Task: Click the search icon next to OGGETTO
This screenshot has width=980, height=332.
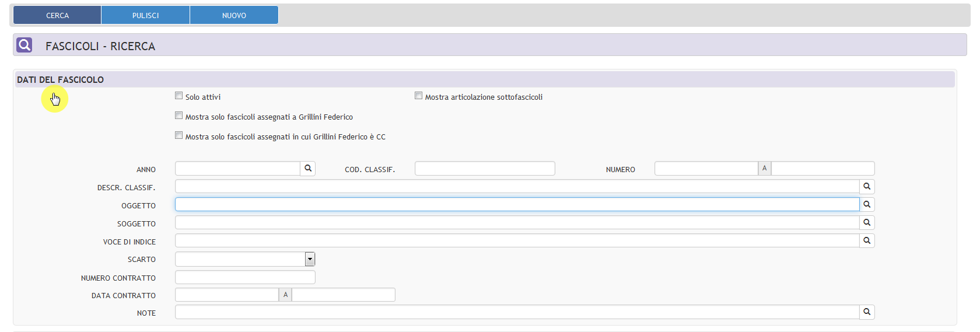Action: 867,205
